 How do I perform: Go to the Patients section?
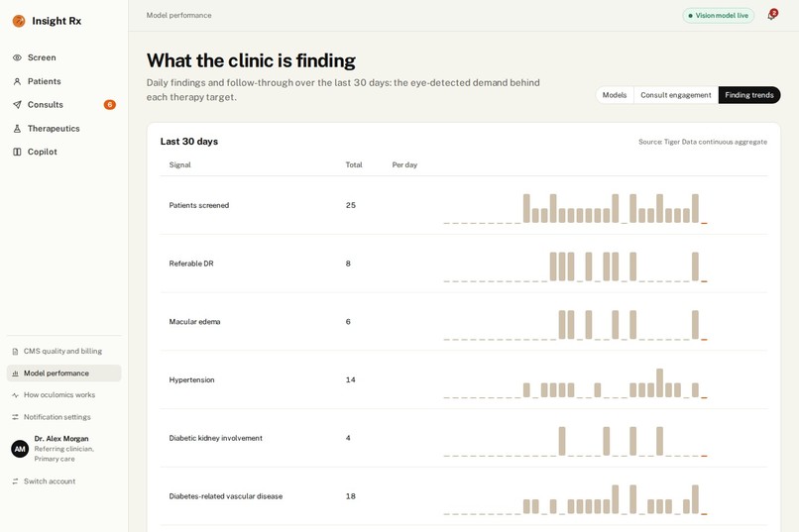coord(64,81)
